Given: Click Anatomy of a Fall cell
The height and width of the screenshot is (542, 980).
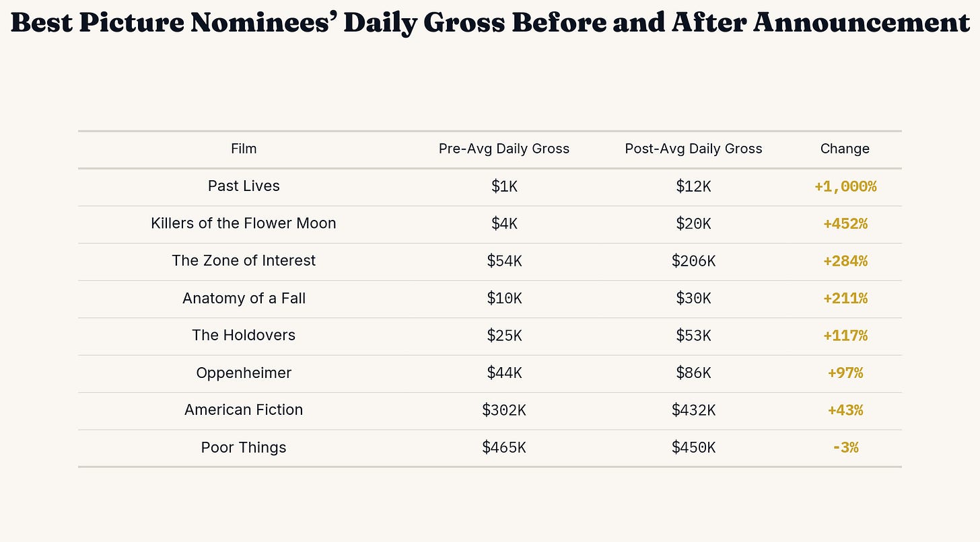Looking at the screenshot, I should pos(244,299).
